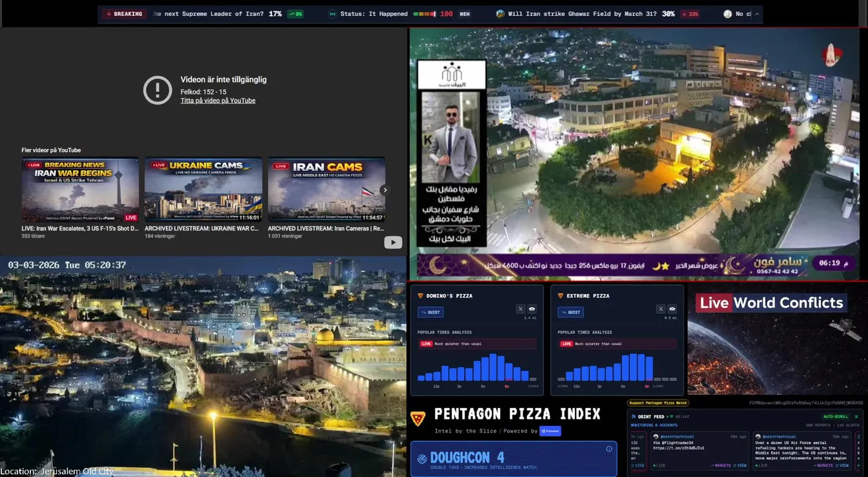Click the QUIET status button on Domino's Pizza
Screen dimensions: 868x477
430,312
